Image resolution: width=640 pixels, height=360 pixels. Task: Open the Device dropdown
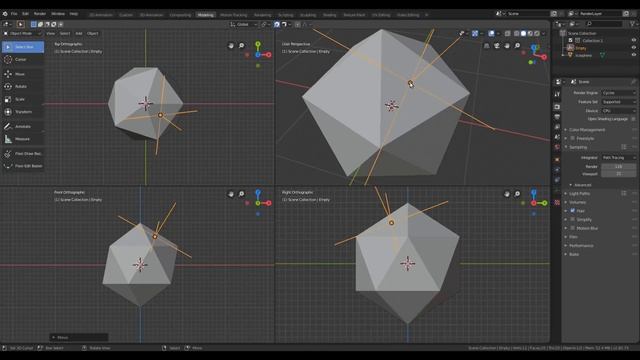618,111
